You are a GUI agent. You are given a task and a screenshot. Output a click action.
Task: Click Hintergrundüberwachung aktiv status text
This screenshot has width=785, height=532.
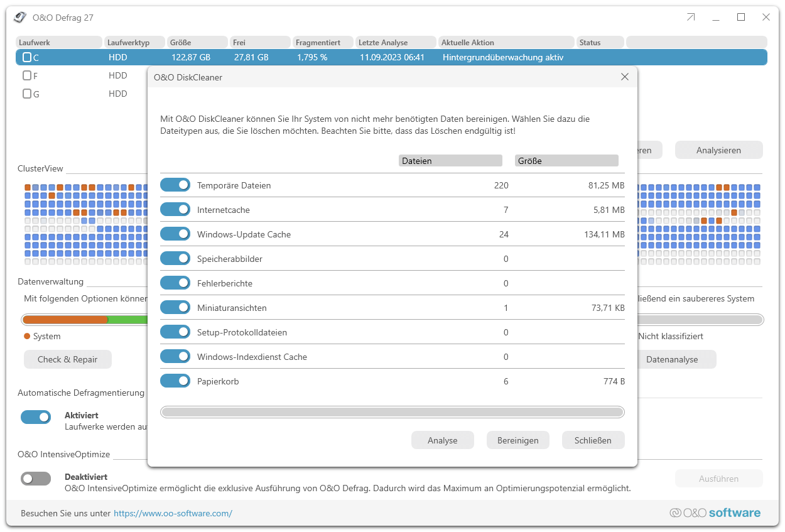[x=503, y=57]
